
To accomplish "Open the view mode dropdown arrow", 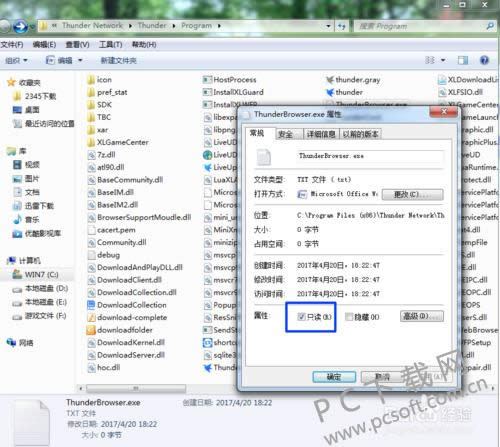I will pyautogui.click(x=443, y=60).
